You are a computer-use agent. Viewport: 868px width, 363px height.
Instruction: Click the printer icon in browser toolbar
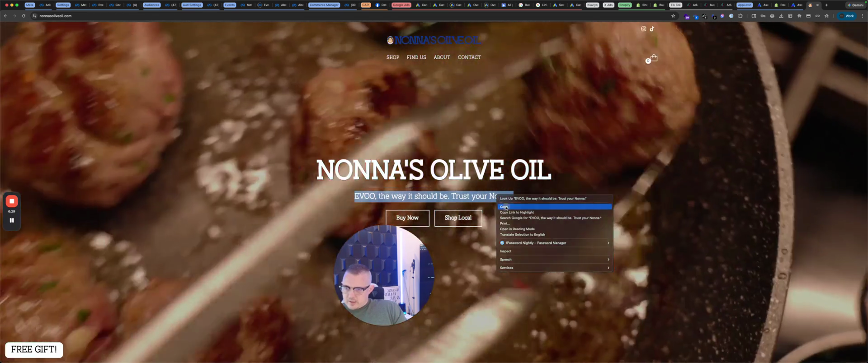click(772, 16)
